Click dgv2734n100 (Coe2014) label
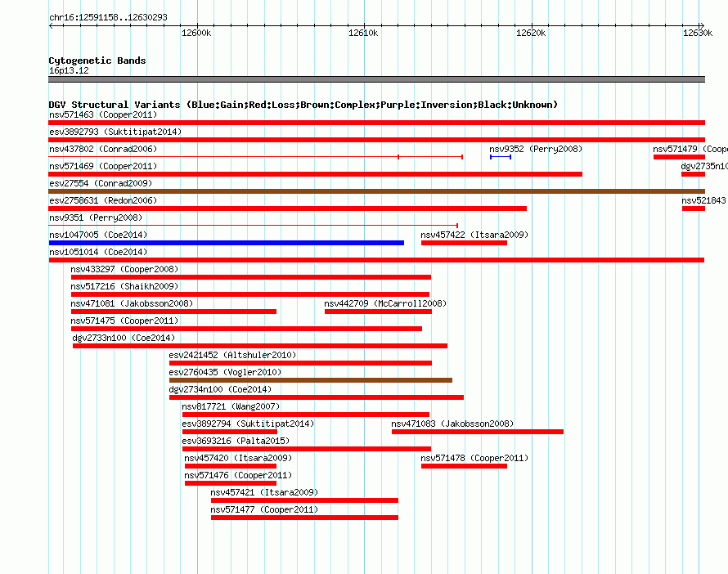Viewport: 728px width, 574px height. 220,389
